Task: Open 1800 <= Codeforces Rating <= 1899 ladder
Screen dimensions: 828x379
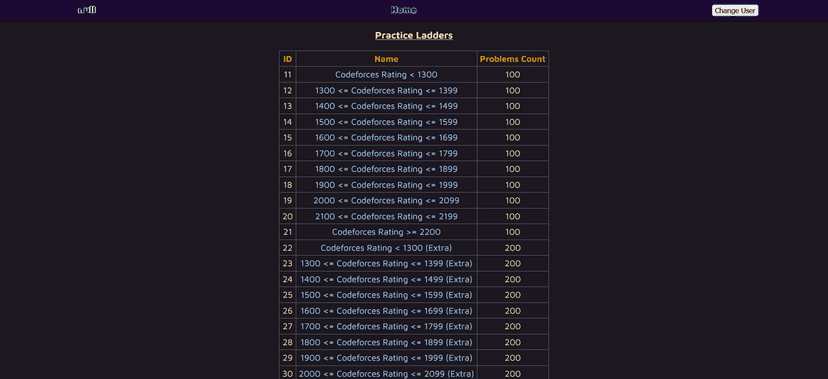Action: (386, 169)
